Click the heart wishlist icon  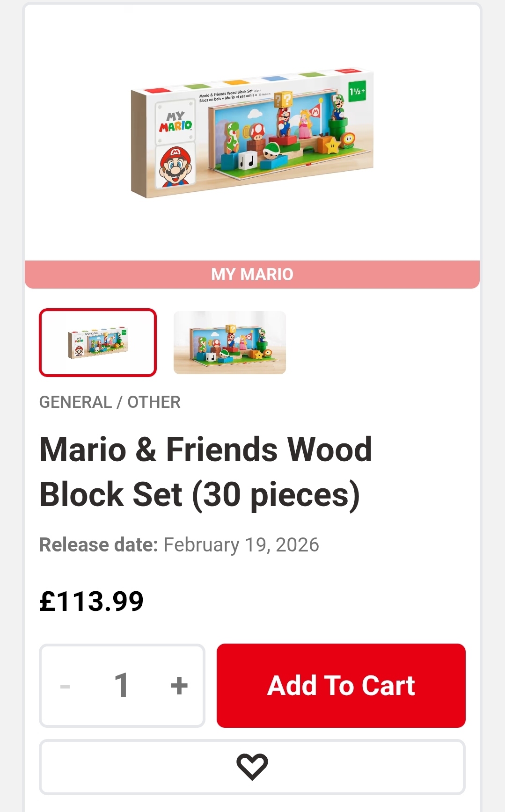point(252,767)
